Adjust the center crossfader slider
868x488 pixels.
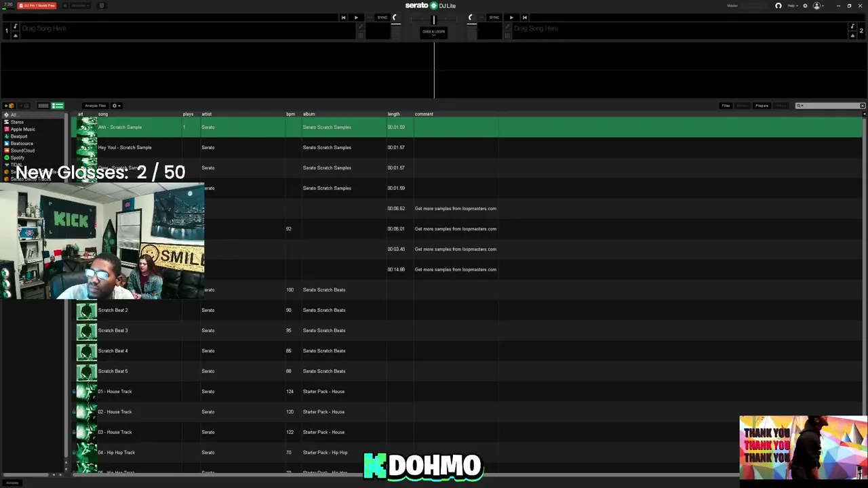click(434, 20)
